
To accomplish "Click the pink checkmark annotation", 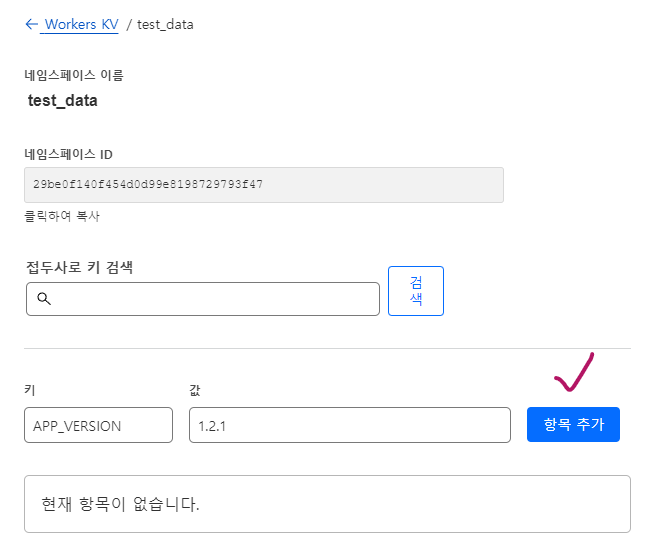I will coord(574,373).
